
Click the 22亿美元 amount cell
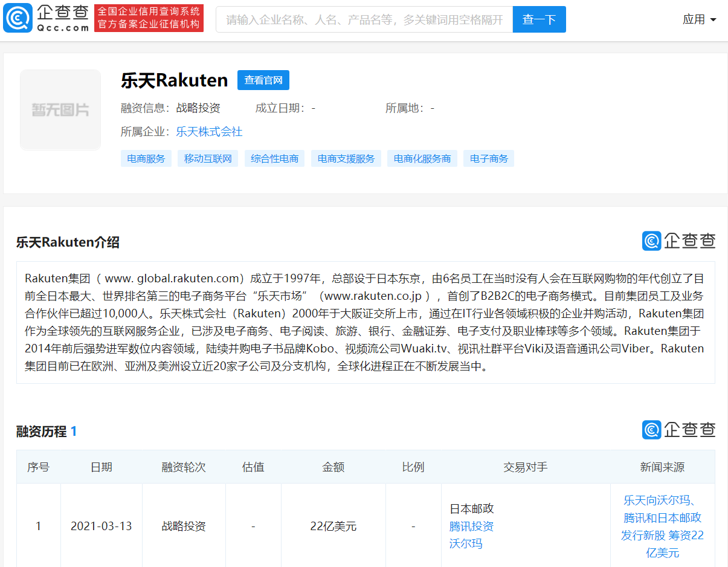point(333,526)
